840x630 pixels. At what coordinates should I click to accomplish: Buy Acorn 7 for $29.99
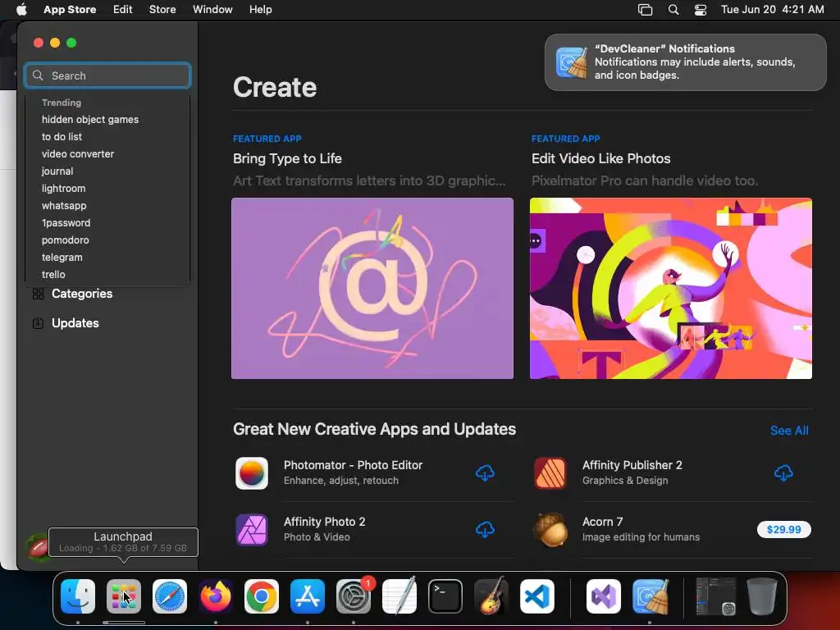point(783,530)
